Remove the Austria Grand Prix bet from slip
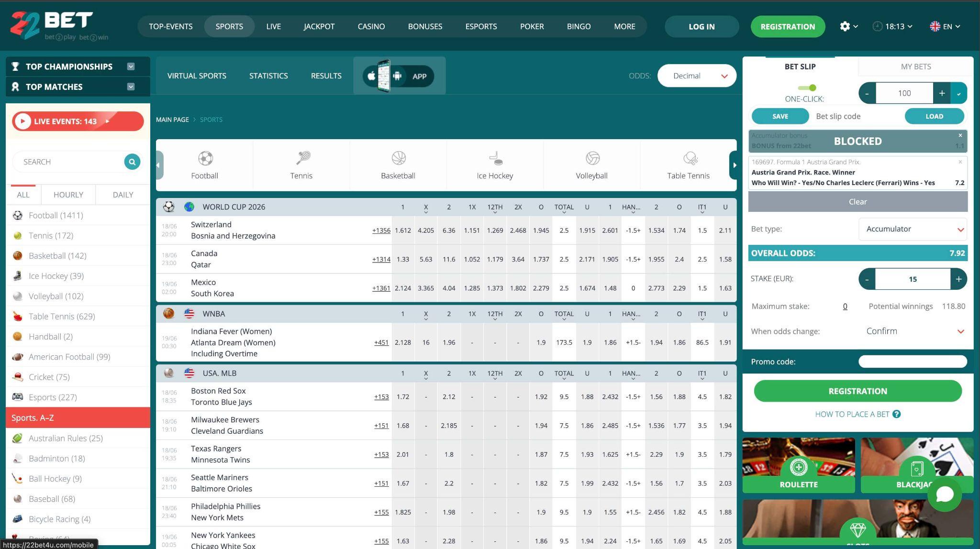The image size is (980, 549). 960,162
